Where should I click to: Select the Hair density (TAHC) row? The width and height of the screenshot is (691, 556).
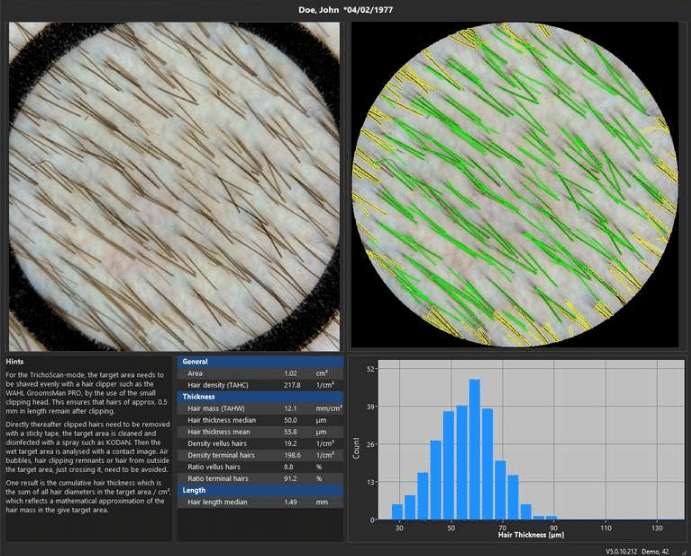pos(259,385)
